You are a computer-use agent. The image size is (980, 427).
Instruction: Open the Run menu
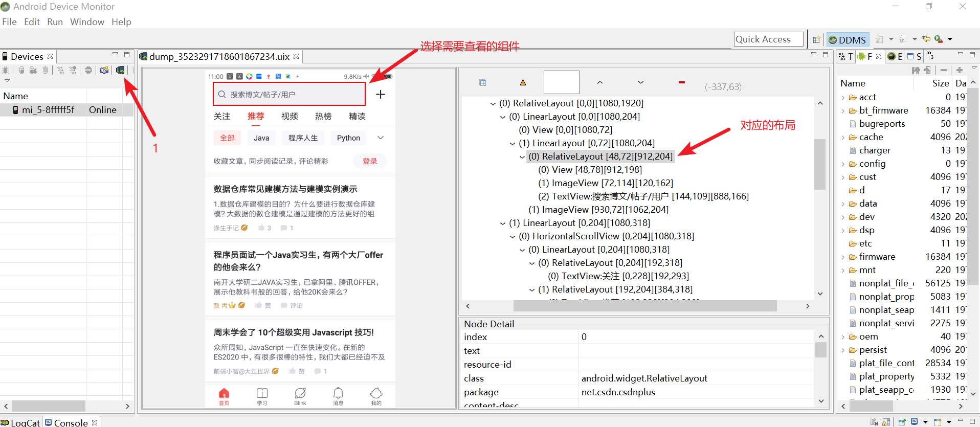click(55, 22)
